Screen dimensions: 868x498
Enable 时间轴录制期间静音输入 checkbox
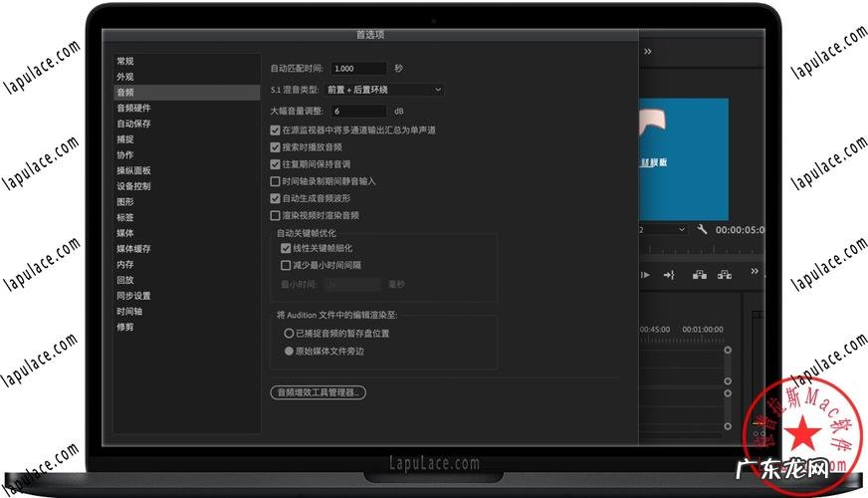[x=276, y=181]
